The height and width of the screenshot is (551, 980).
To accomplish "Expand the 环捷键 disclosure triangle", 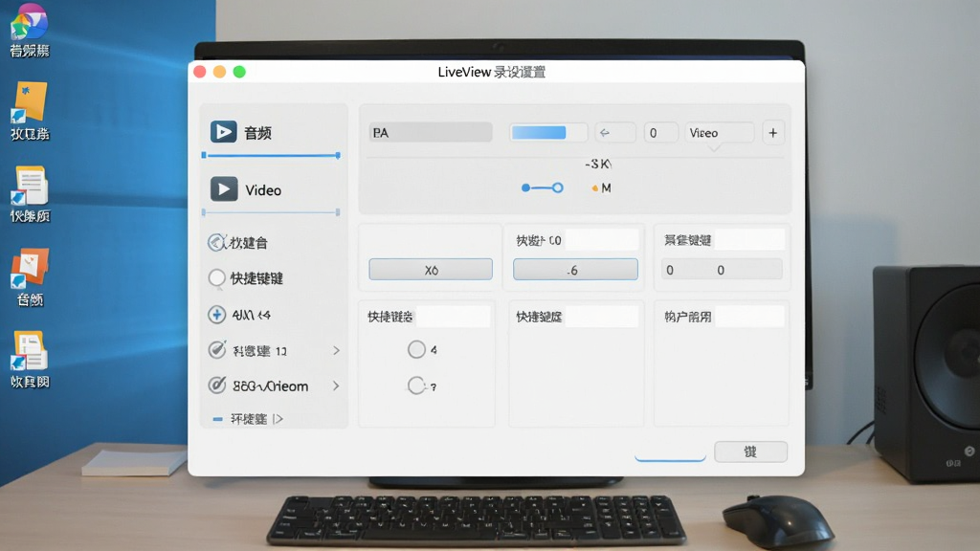I will click(278, 419).
